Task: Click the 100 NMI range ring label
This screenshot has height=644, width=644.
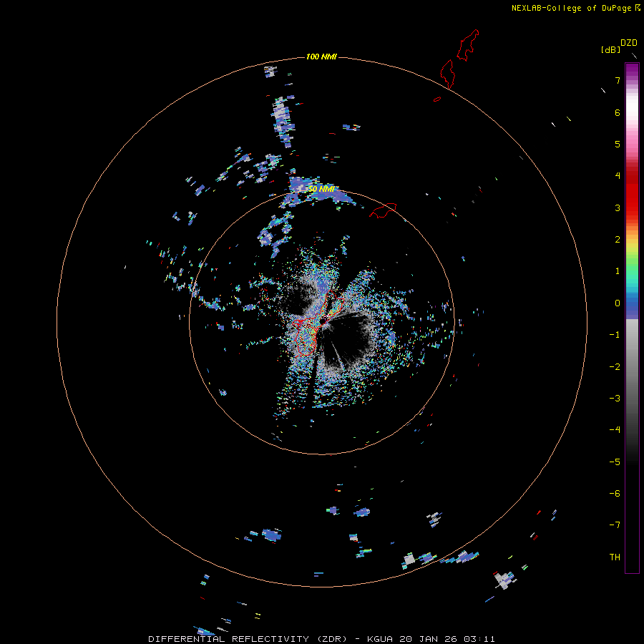Action: tap(321, 57)
